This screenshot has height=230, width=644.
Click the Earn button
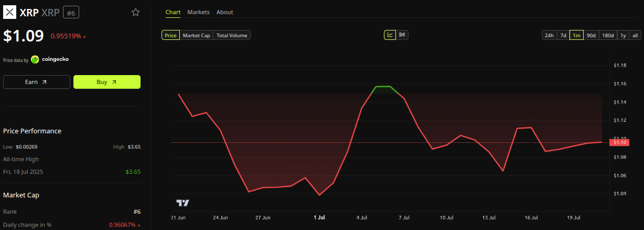[37, 82]
